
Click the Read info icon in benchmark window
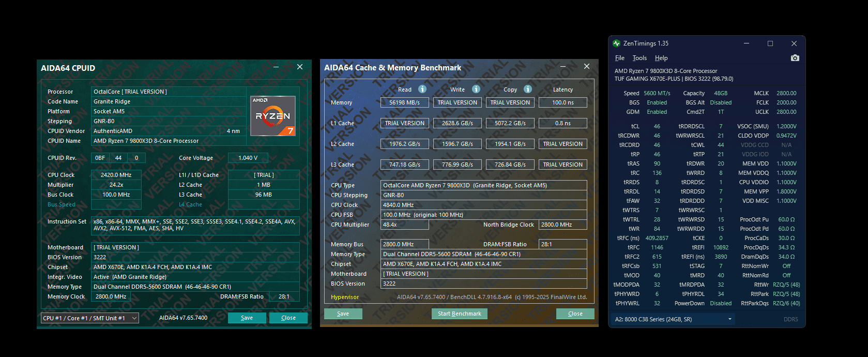tap(422, 89)
